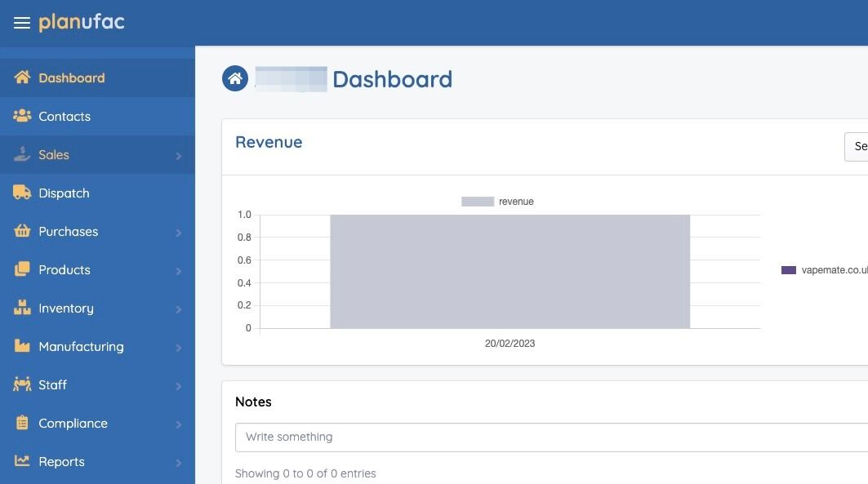Toggle the vapemate.co.uk legend swatch
868x484 pixels.
pos(788,270)
